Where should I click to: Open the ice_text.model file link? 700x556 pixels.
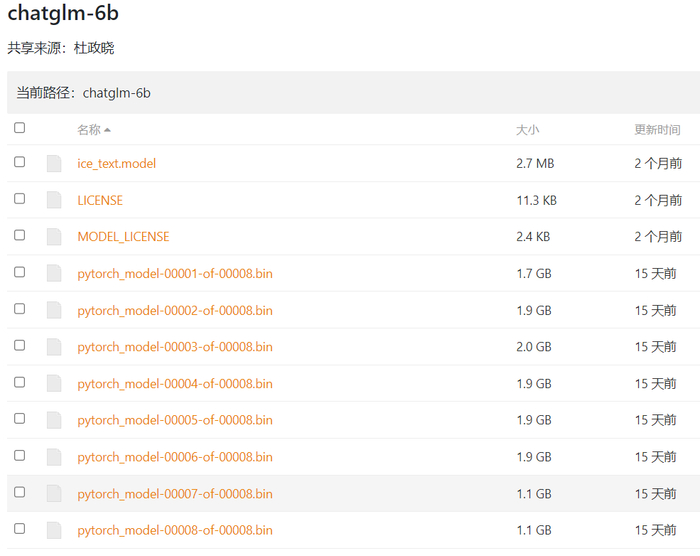(x=117, y=163)
